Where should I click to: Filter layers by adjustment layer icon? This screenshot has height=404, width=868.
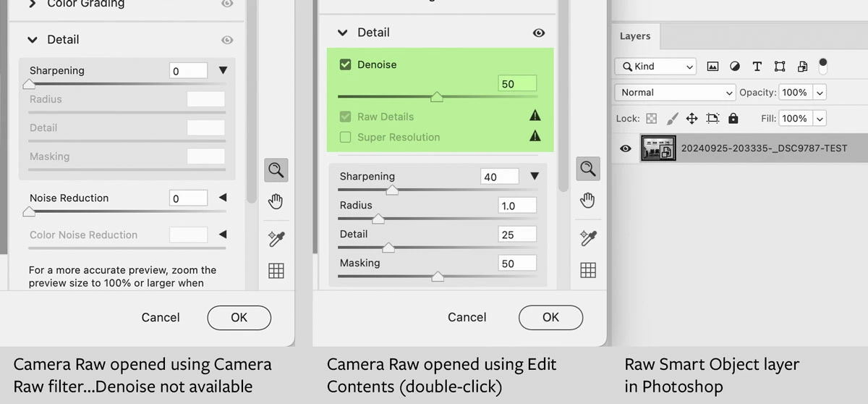(735, 67)
